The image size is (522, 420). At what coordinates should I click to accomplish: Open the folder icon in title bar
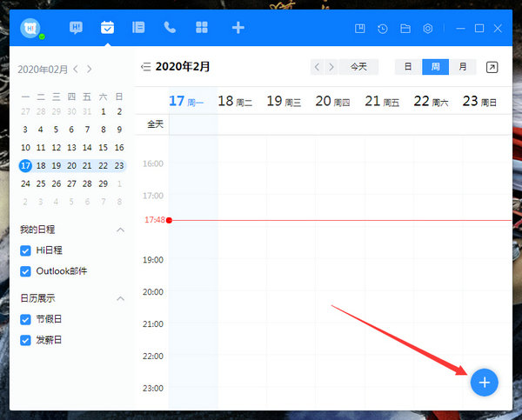tap(405, 29)
